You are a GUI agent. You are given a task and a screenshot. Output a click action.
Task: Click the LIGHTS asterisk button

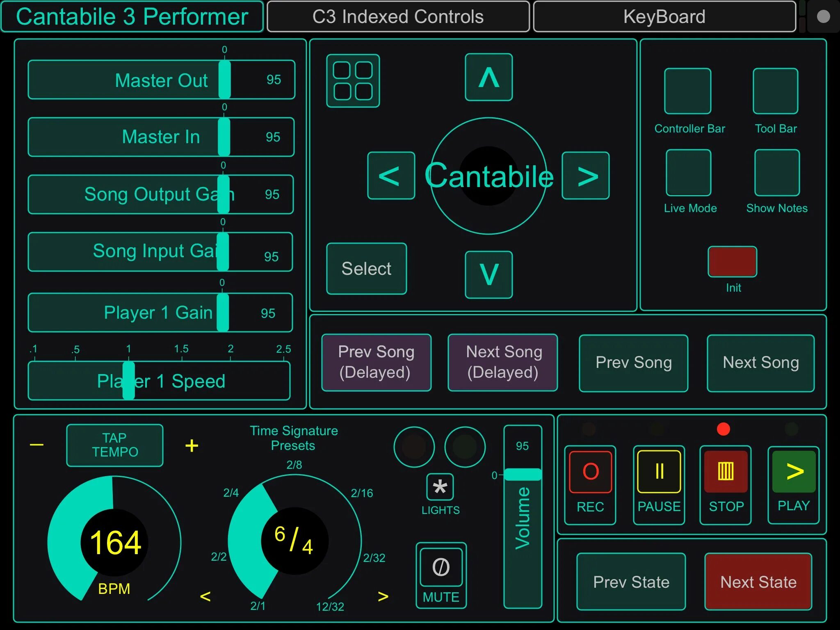(438, 487)
